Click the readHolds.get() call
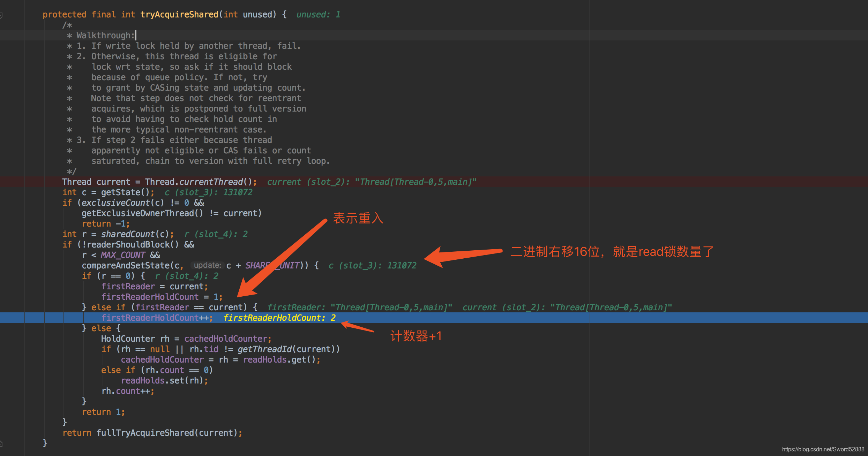This screenshot has width=868, height=456. (x=279, y=360)
